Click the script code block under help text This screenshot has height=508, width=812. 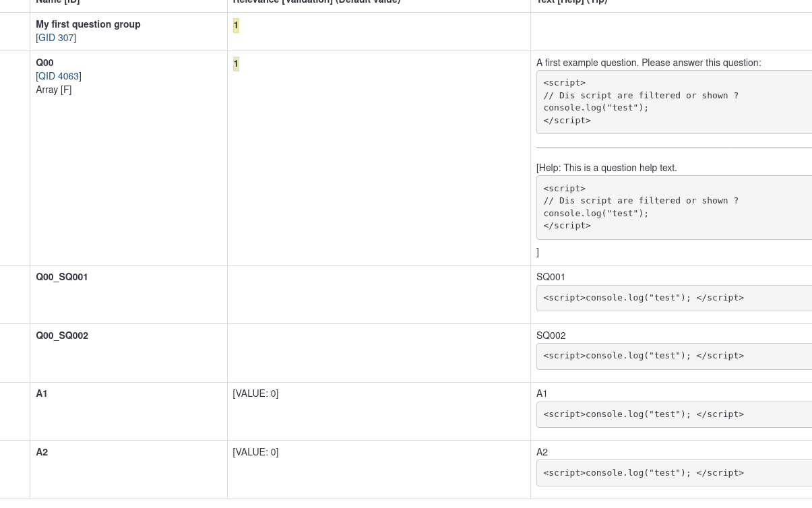[674, 208]
